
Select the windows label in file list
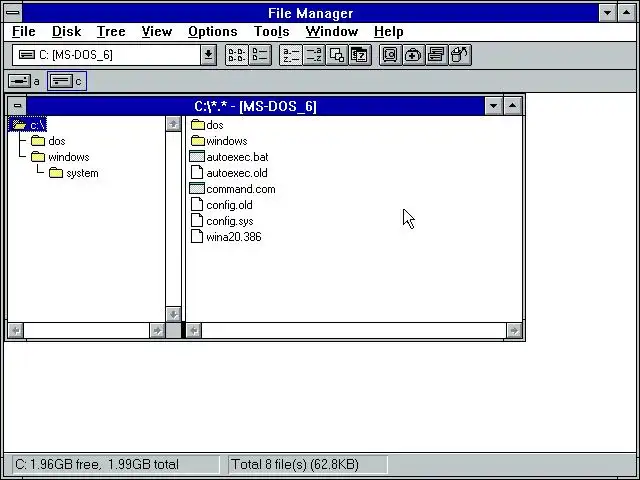[x=227, y=141]
